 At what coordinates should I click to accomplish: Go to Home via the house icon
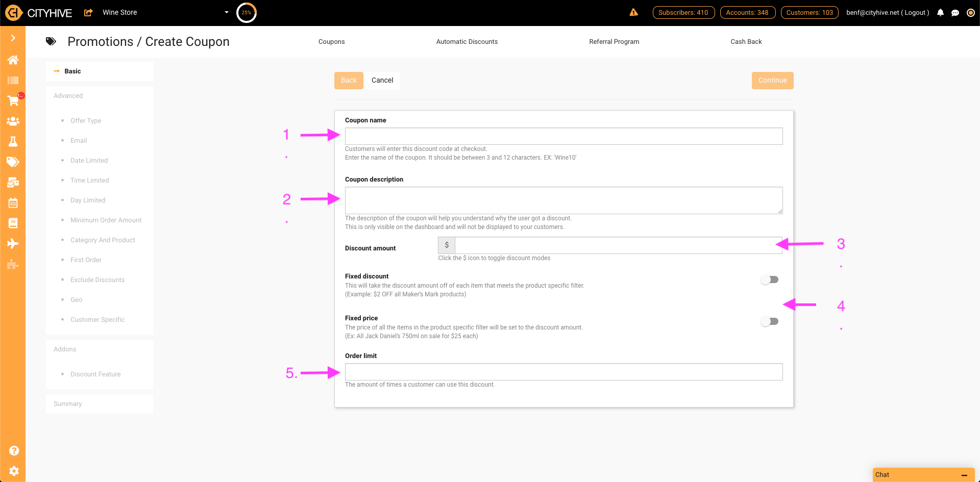[13, 60]
